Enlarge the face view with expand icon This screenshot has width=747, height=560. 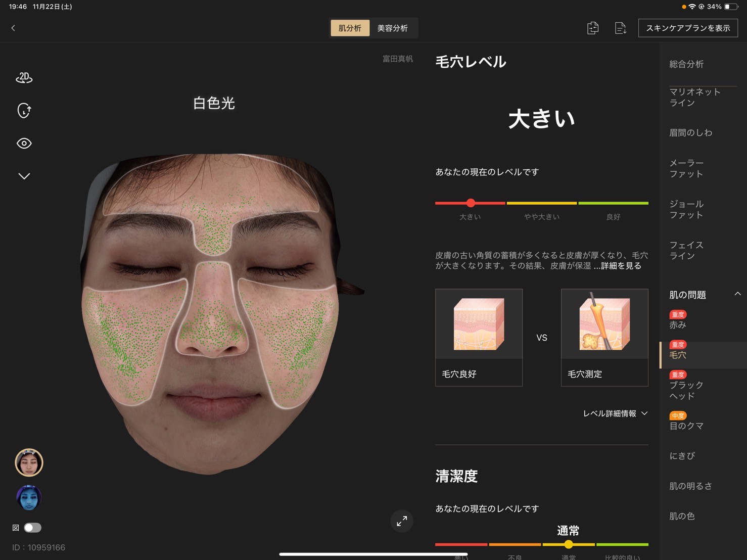(x=402, y=521)
